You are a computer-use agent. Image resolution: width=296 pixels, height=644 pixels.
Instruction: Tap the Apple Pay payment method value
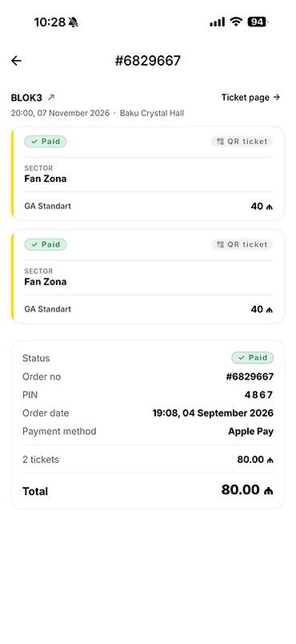251,432
